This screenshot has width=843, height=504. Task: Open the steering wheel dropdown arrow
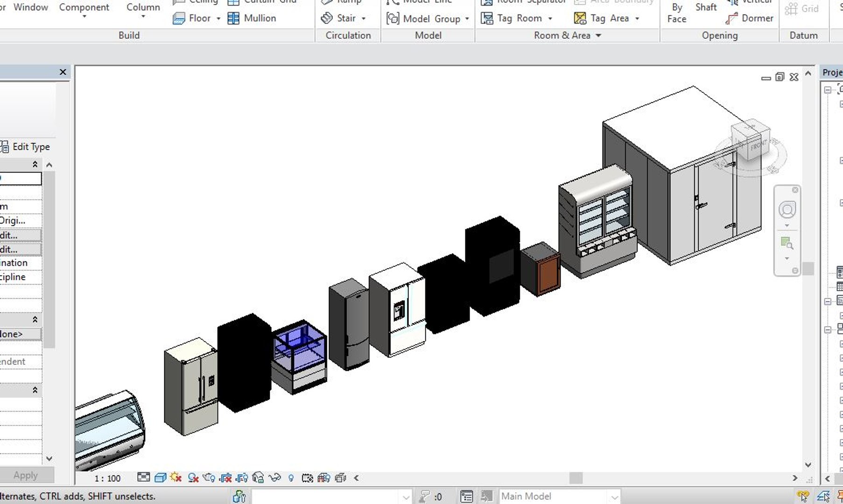787,226
